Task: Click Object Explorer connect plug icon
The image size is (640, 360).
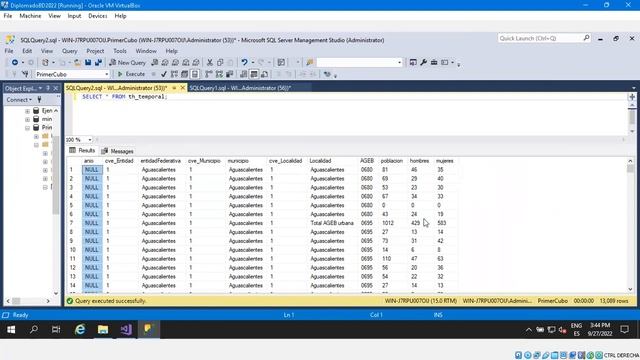Action: 40,100
